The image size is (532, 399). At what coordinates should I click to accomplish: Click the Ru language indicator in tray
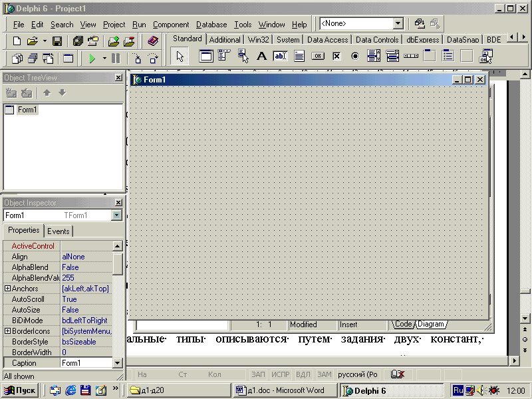coord(458,390)
